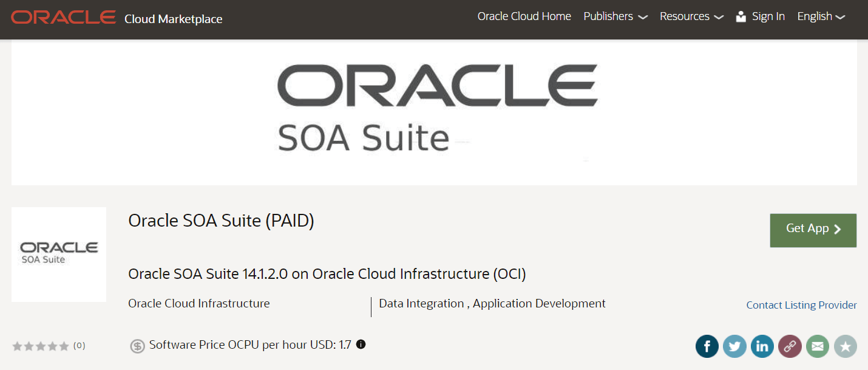This screenshot has width=868, height=370.
Task: Click the Data Integration category
Action: 422,303
